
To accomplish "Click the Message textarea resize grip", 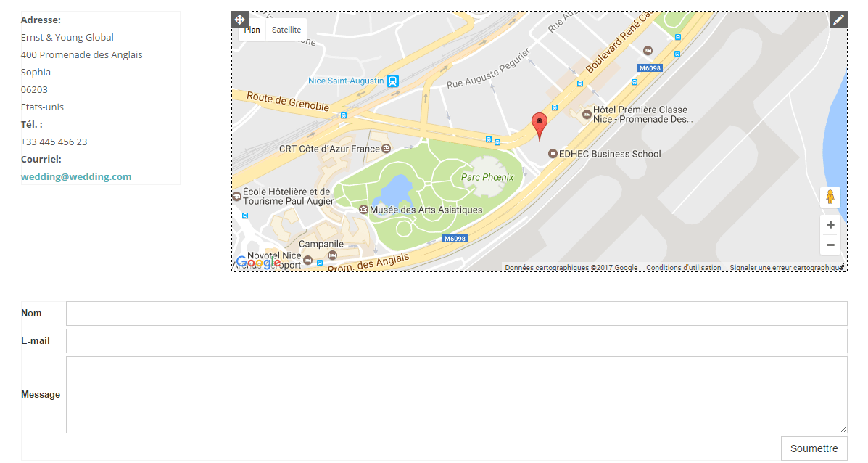I will [x=843, y=429].
